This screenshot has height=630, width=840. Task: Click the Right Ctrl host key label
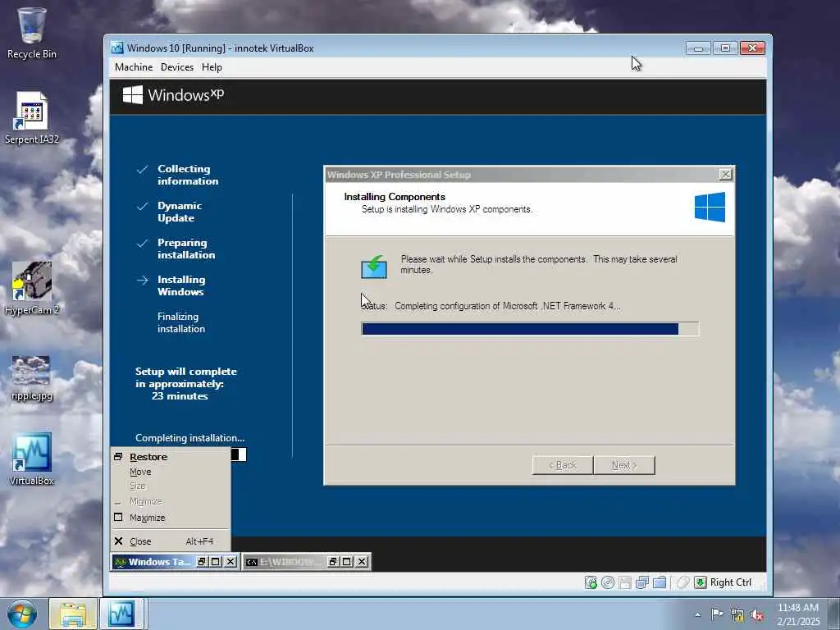[731, 582]
